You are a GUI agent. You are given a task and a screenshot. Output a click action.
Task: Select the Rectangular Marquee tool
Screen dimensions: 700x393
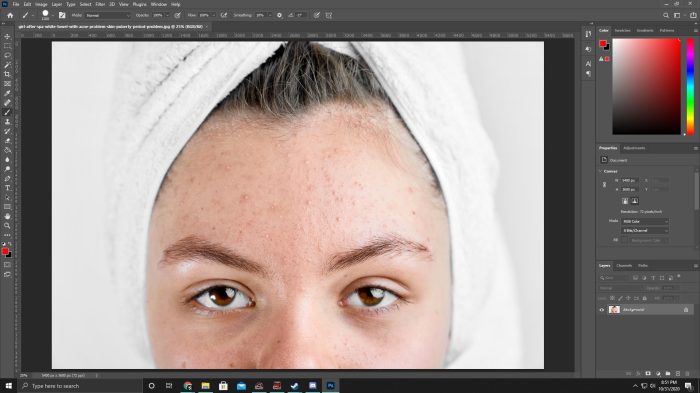click(7, 46)
